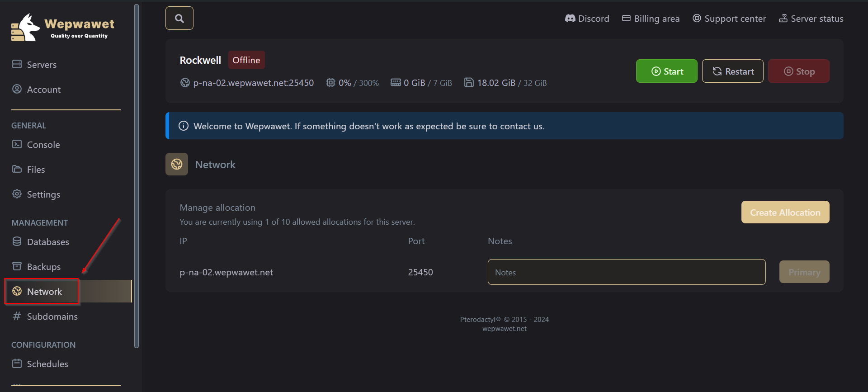Image resolution: width=868 pixels, height=392 pixels.
Task: Open the search magnifier button
Action: [179, 18]
